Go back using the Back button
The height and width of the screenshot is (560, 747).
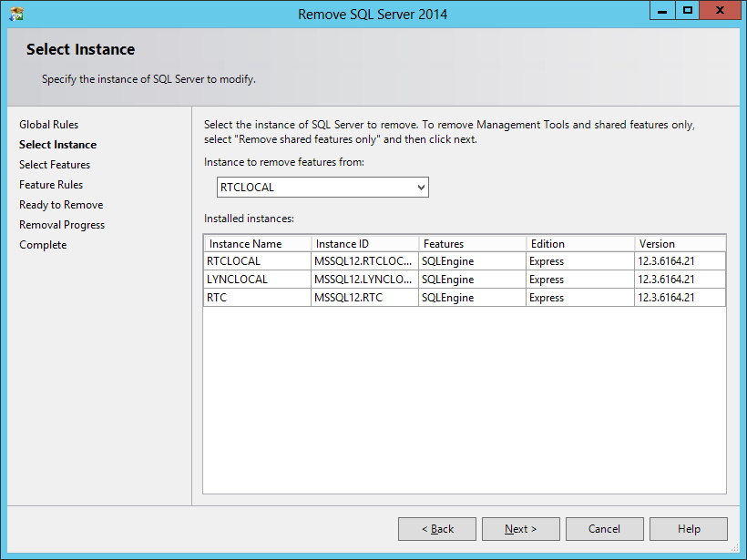437,529
